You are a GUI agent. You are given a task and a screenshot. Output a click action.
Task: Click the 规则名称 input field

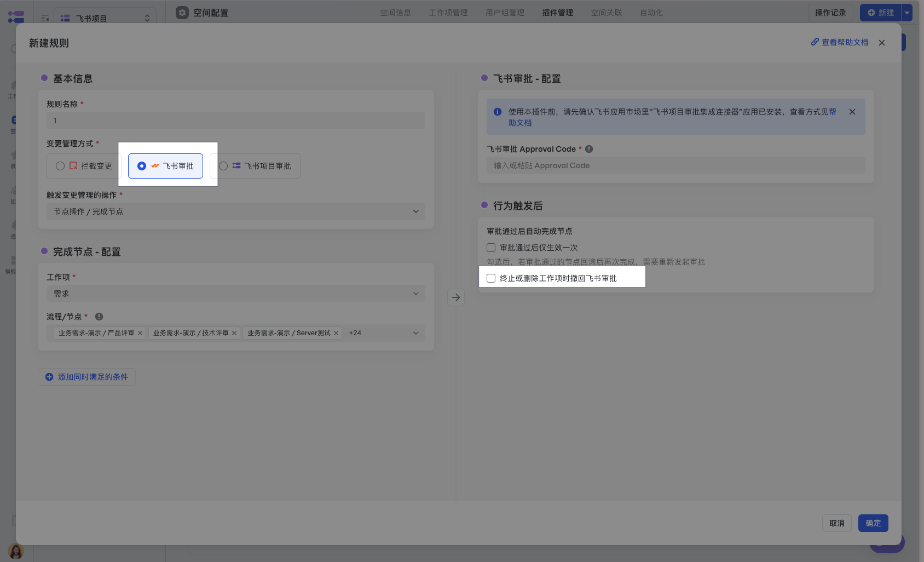(236, 121)
